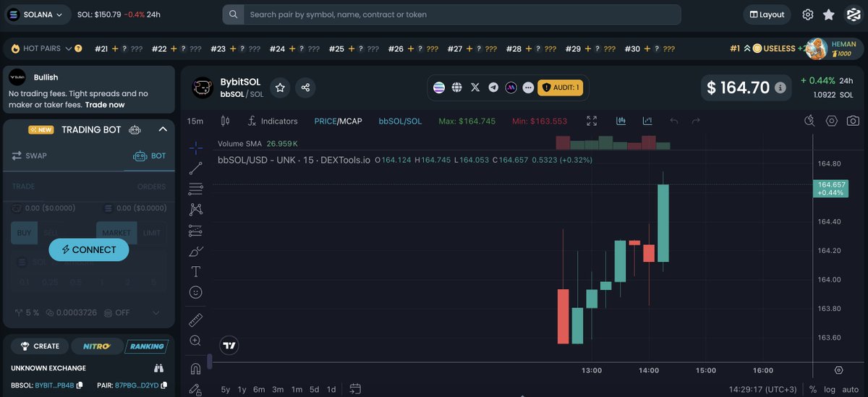
Task: Expand the slippage settings chevron
Action: pyautogui.click(x=156, y=312)
